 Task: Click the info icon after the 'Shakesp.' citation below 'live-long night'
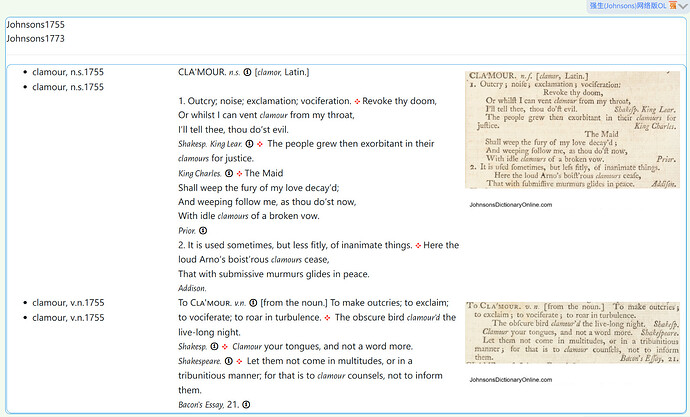point(214,346)
